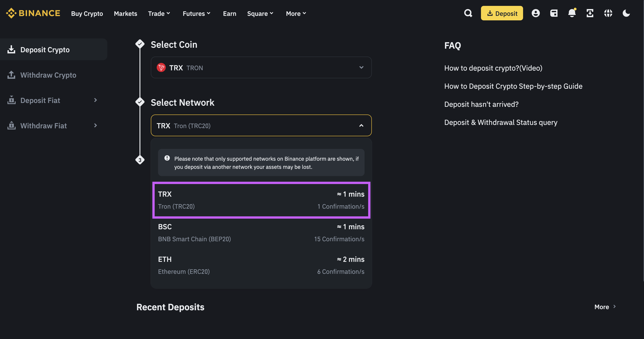This screenshot has width=644, height=339.
Task: Click "15 Confirmation/s" text
Action: click(339, 239)
